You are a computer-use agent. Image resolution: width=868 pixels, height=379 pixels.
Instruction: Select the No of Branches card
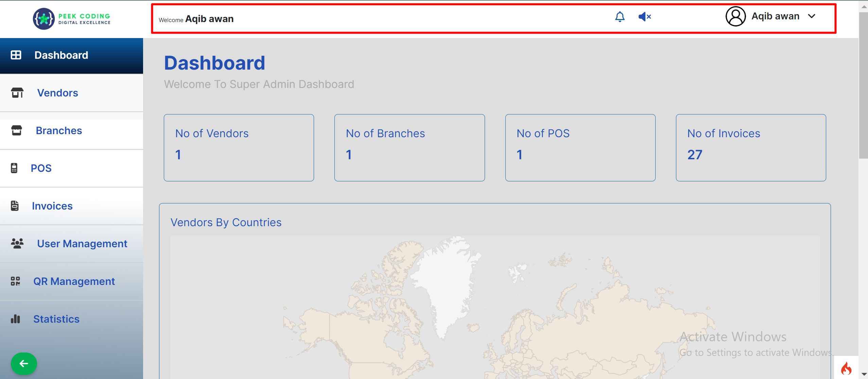pyautogui.click(x=409, y=147)
